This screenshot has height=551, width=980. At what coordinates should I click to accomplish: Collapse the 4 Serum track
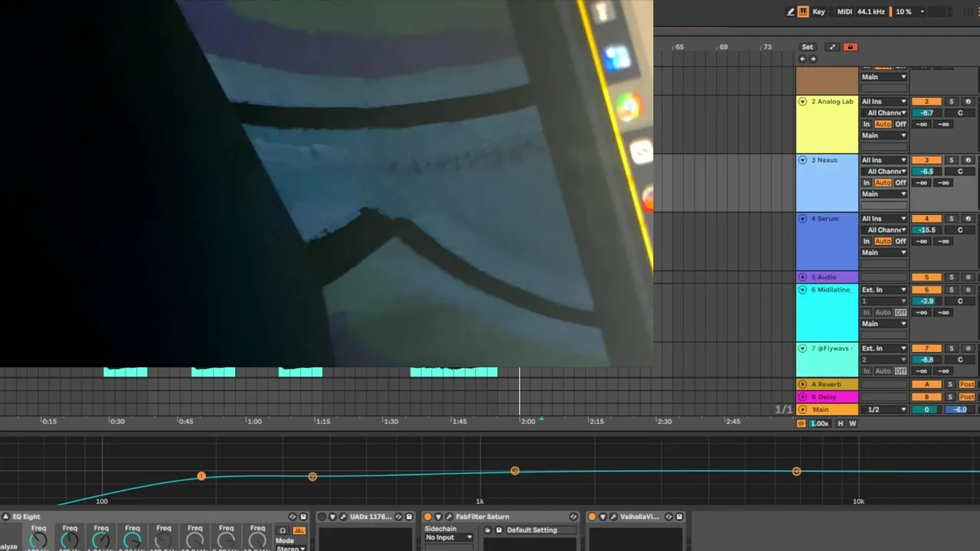(802, 218)
